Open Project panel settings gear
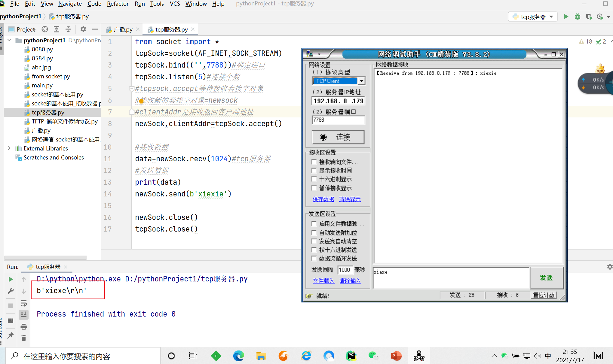 click(83, 29)
